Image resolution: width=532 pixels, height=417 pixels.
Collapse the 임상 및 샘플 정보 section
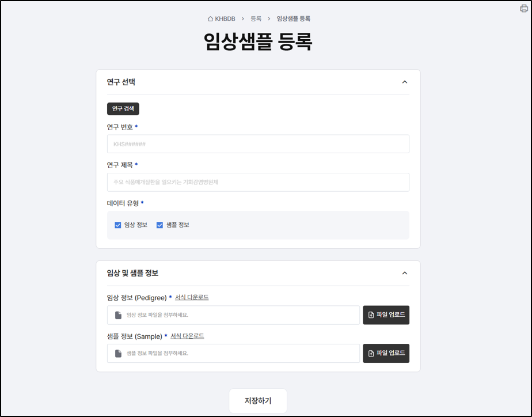coord(405,272)
